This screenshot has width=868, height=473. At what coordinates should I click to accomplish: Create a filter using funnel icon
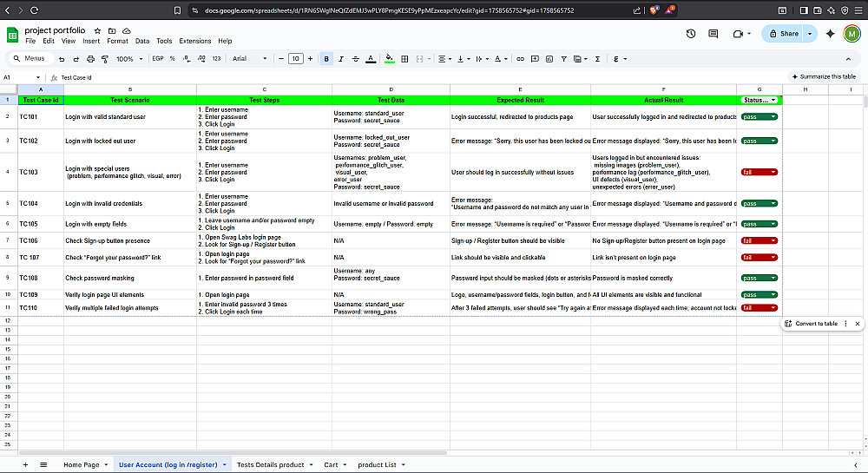(x=563, y=59)
